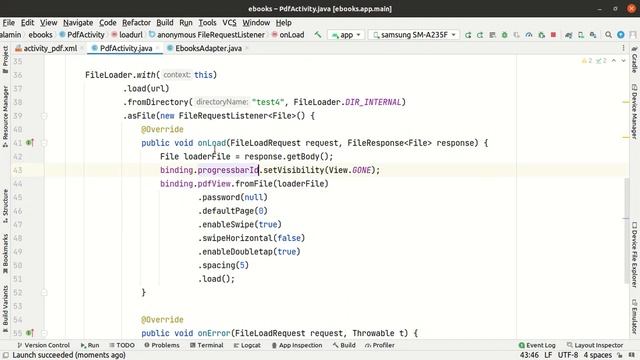The width and height of the screenshot is (640, 360).
Task: Open the VCS menu
Action: (229, 23)
